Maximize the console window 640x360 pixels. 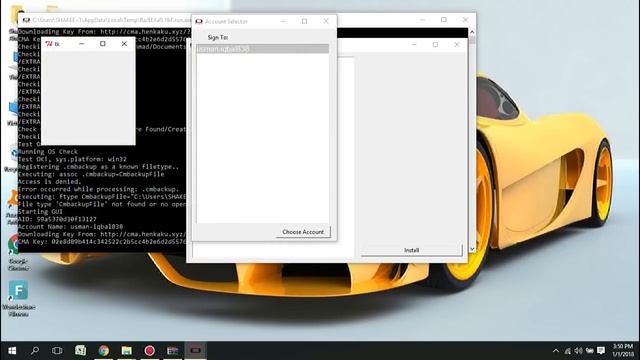pos(444,20)
